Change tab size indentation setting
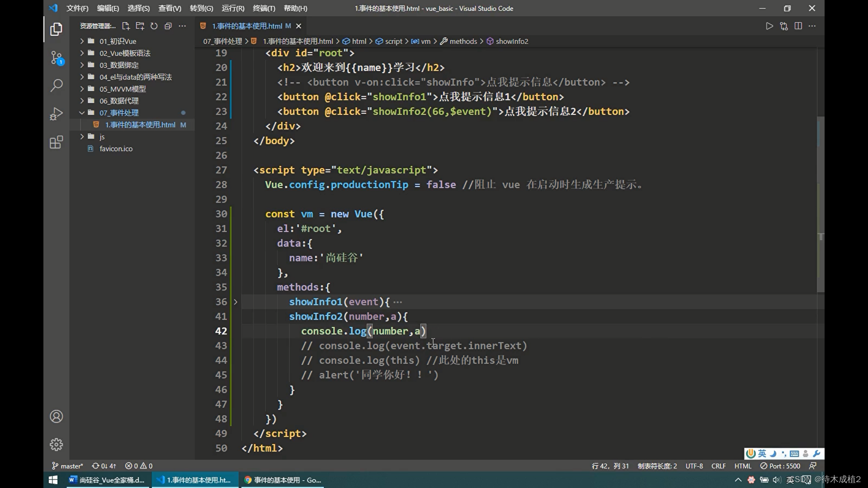 coord(657,466)
